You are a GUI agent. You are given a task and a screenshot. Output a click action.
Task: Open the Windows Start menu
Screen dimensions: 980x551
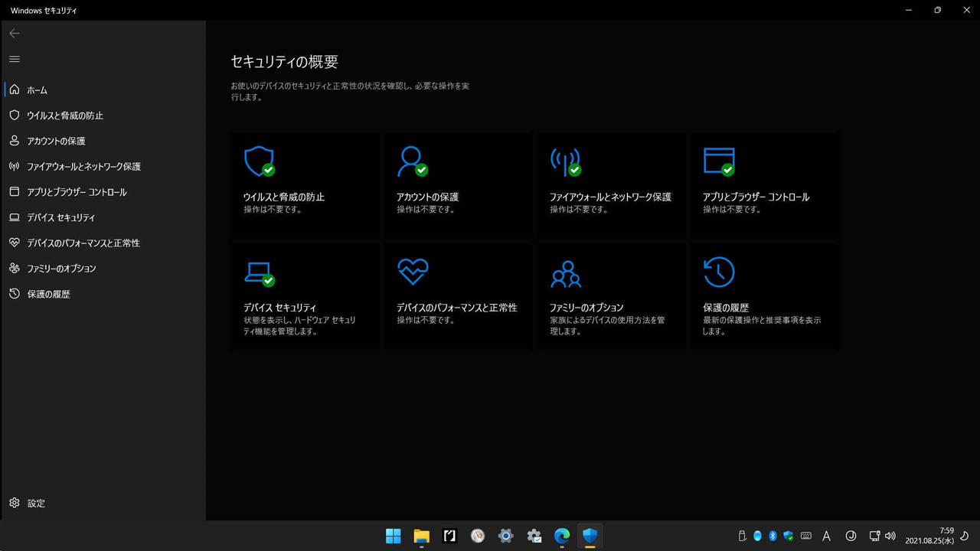pos(394,536)
